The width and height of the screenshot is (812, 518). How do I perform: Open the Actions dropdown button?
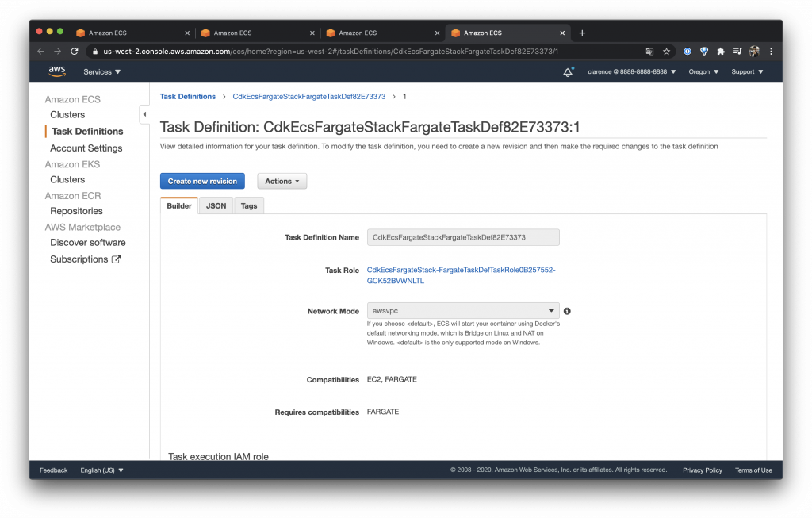(x=282, y=181)
